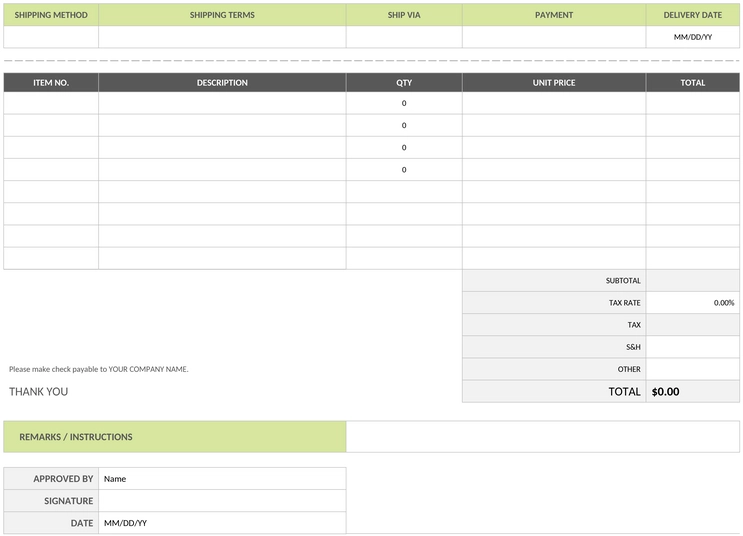Click the first row Description cell
This screenshot has width=743, height=536.
(x=222, y=103)
